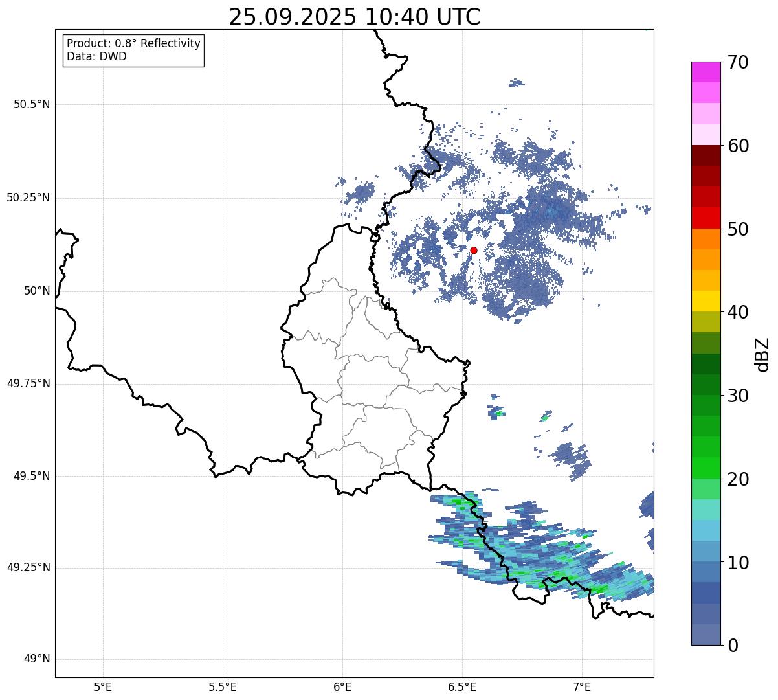Click the turquoise colorbar segment below 20

coord(706,509)
